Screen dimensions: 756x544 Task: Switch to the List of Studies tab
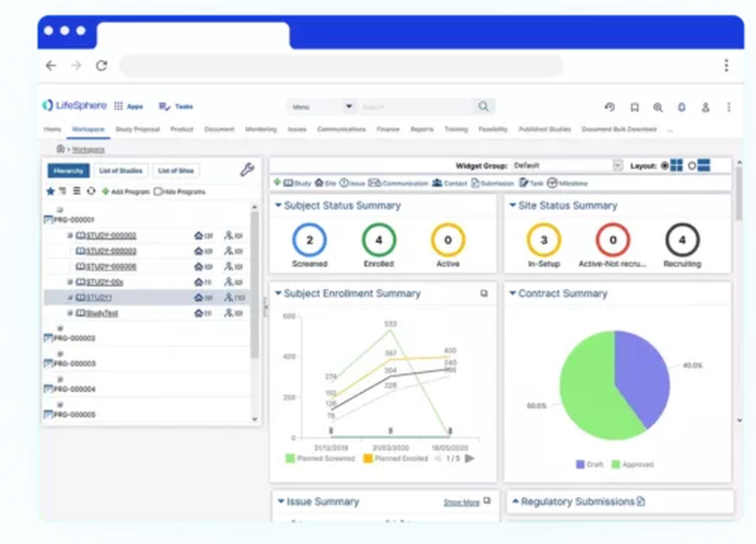click(x=120, y=170)
